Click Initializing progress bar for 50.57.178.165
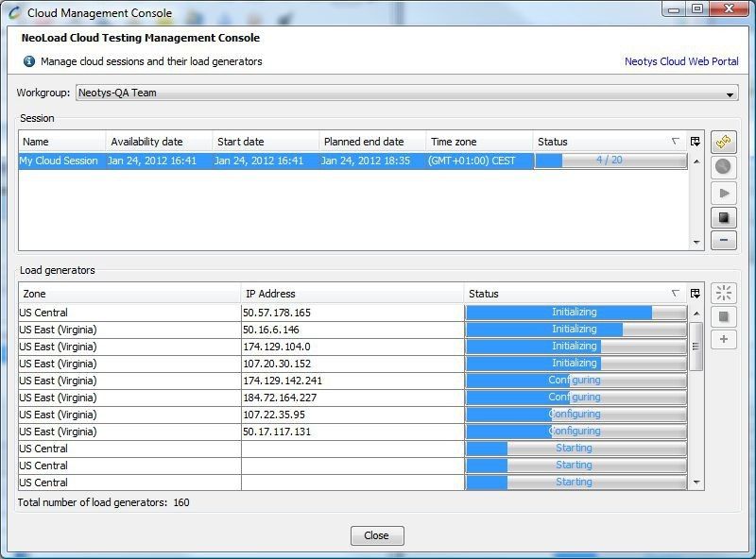Image resolution: width=756 pixels, height=559 pixels. point(576,313)
